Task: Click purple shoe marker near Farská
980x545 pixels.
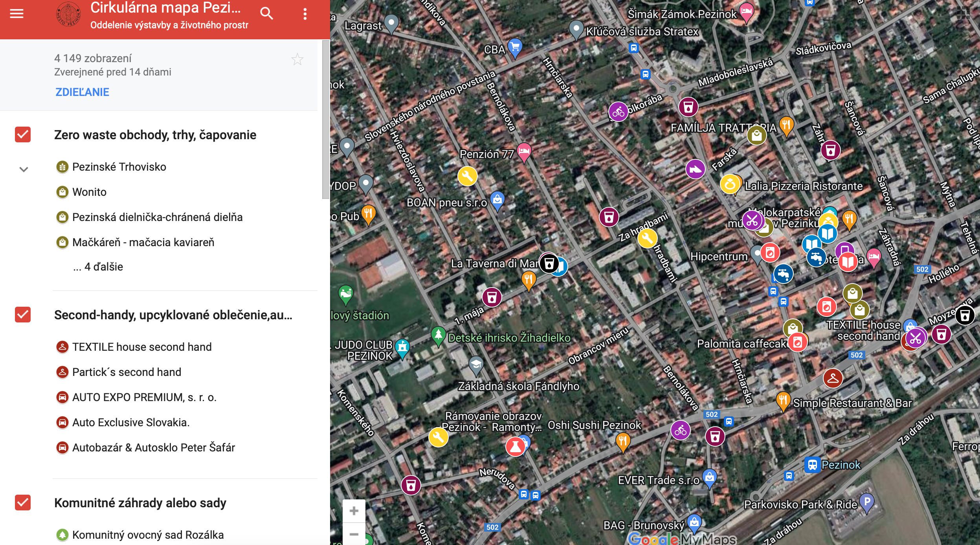Action: point(695,169)
